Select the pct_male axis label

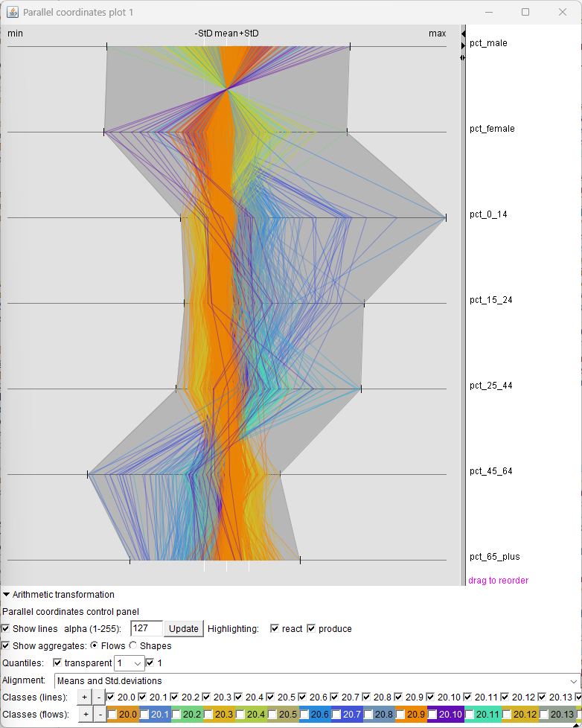pos(488,43)
